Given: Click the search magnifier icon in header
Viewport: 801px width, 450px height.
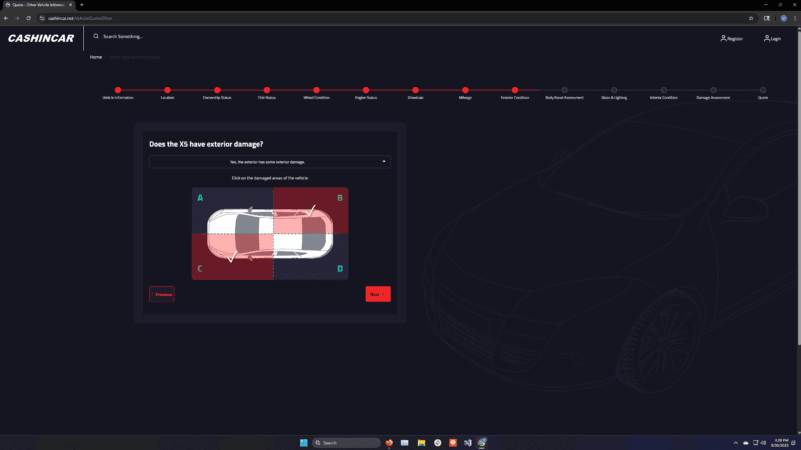Looking at the screenshot, I should pyautogui.click(x=96, y=36).
